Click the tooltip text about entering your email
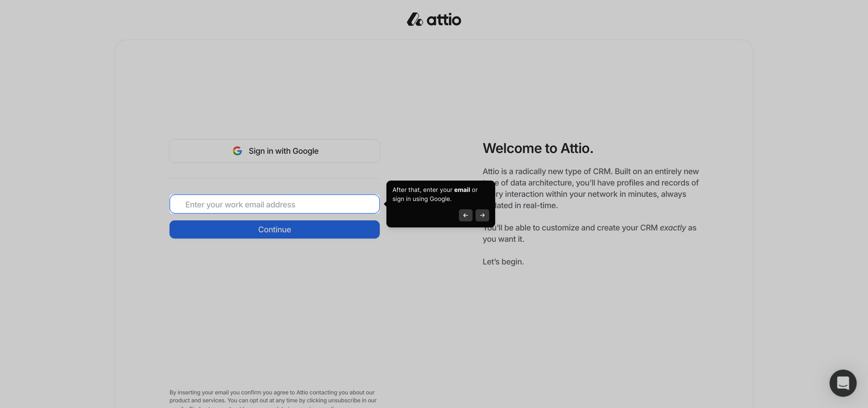The height and width of the screenshot is (408, 868). pyautogui.click(x=435, y=194)
